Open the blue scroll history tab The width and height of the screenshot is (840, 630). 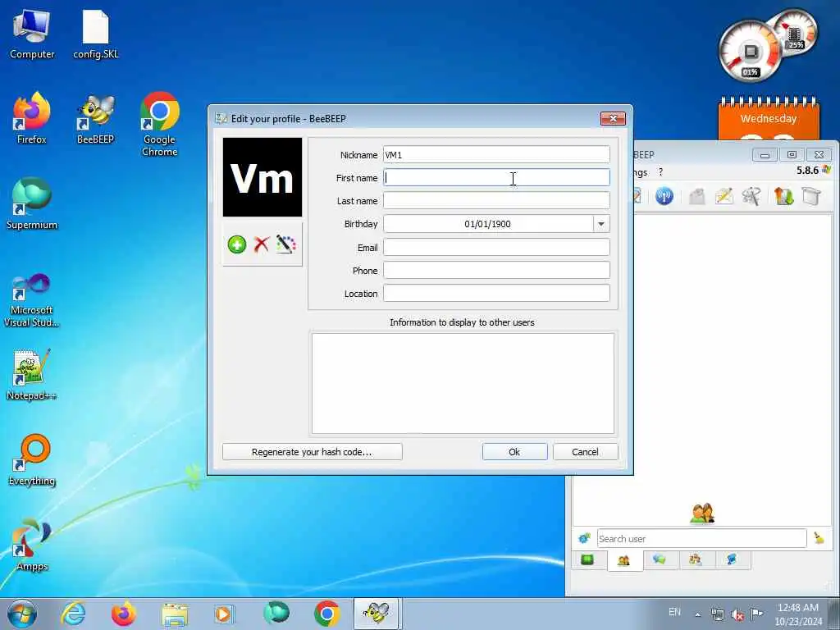click(x=731, y=559)
